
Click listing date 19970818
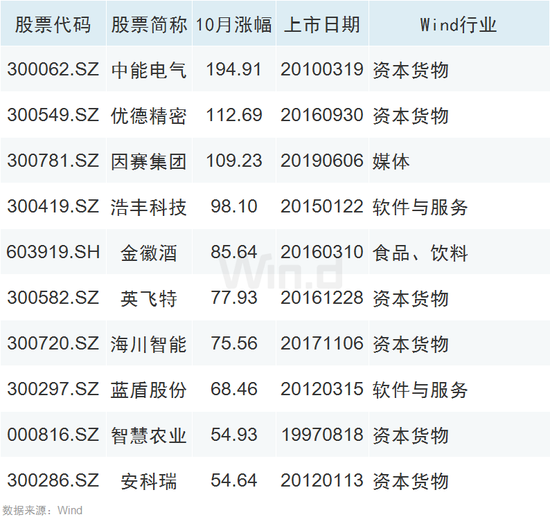tap(322, 435)
